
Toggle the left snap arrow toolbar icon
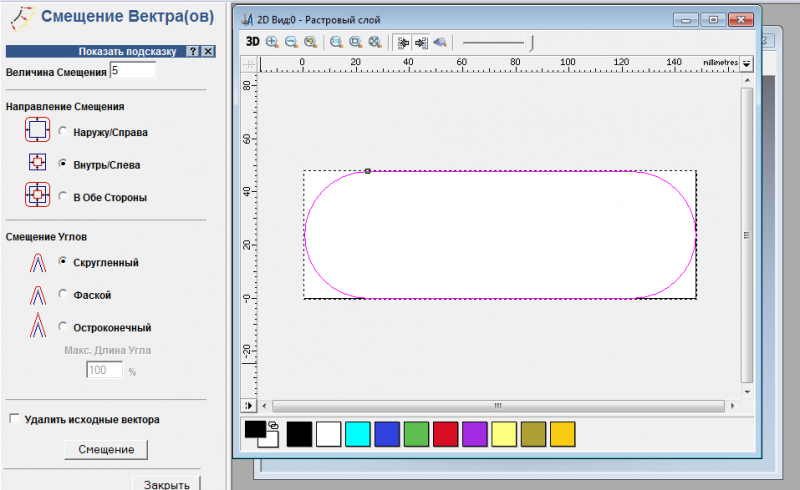[403, 42]
